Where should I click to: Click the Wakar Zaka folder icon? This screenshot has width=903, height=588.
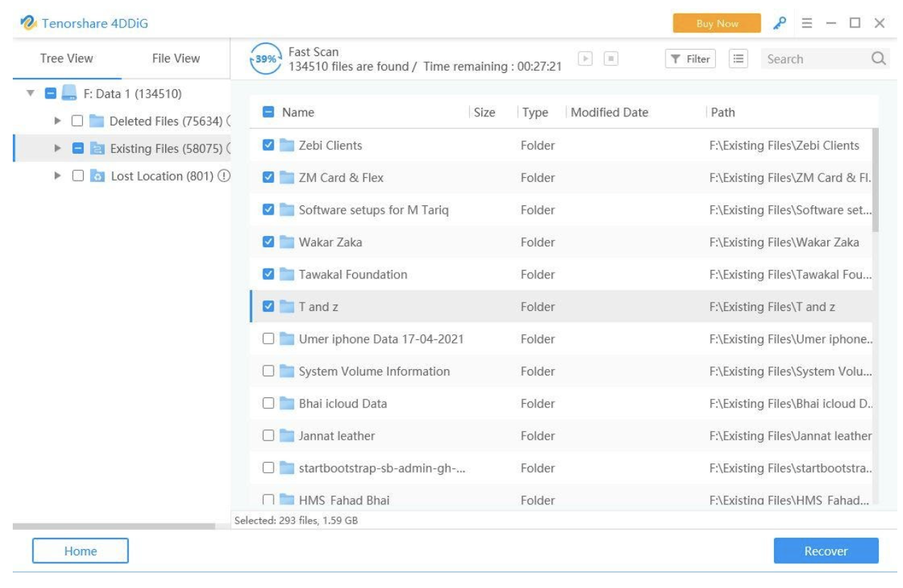tap(287, 242)
